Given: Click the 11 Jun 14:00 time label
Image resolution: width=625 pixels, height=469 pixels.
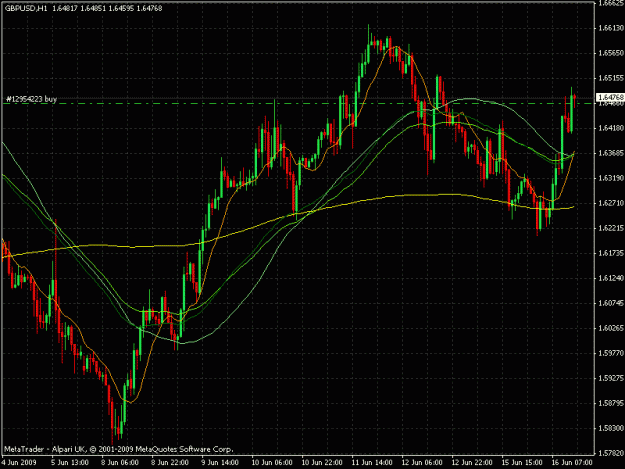Looking at the screenshot, I should 372,463.
